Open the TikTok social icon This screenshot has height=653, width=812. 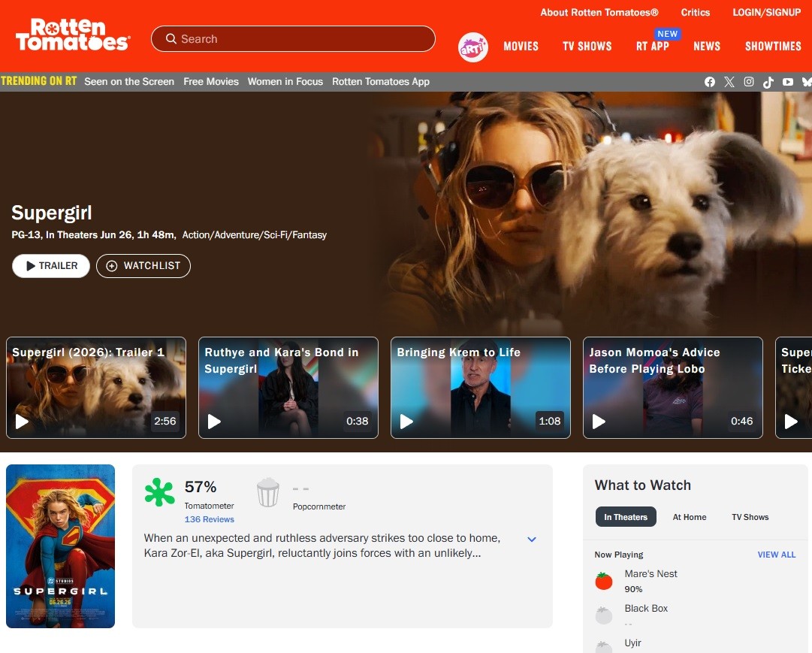pyautogui.click(x=768, y=82)
